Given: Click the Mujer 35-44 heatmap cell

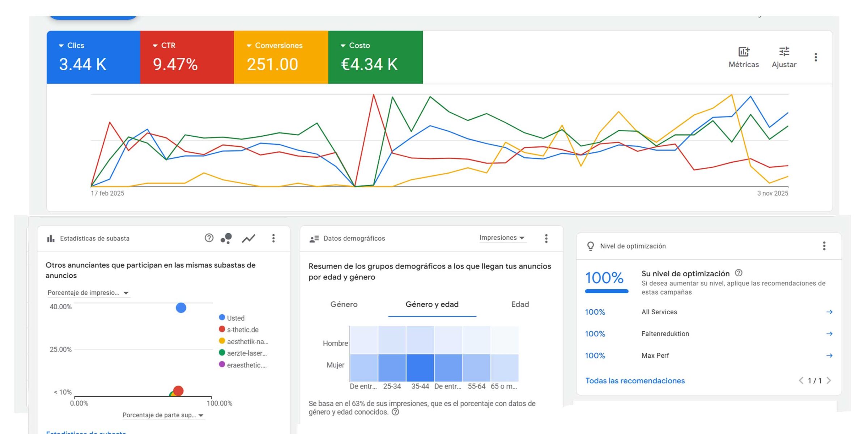Looking at the screenshot, I should tap(420, 367).
